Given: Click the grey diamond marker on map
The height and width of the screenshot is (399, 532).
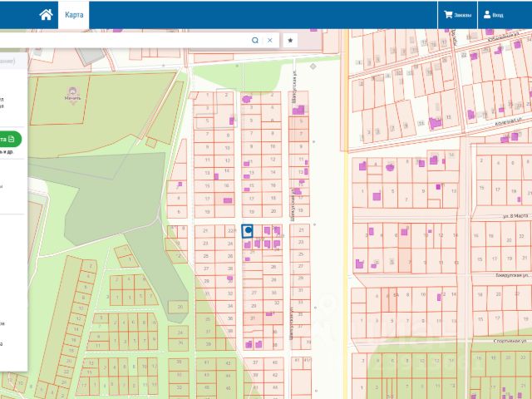Looking at the screenshot, I should click(x=313, y=66).
